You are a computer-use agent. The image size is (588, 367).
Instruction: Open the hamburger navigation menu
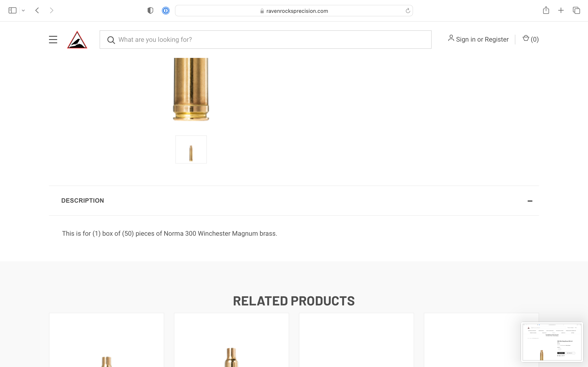point(53,40)
